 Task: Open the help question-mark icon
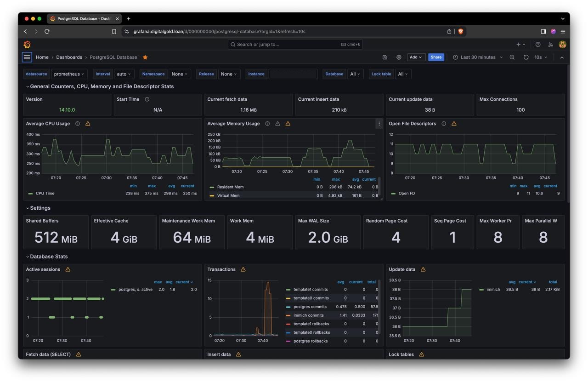538,45
